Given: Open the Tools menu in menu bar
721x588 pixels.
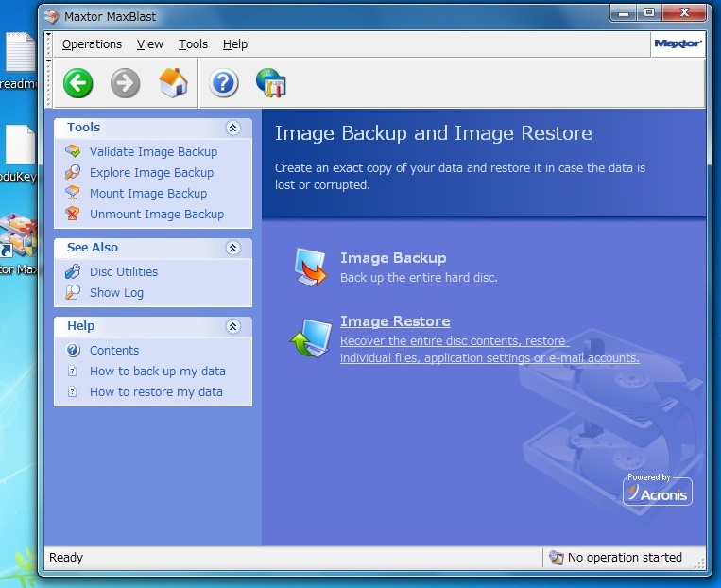Looking at the screenshot, I should pos(193,44).
